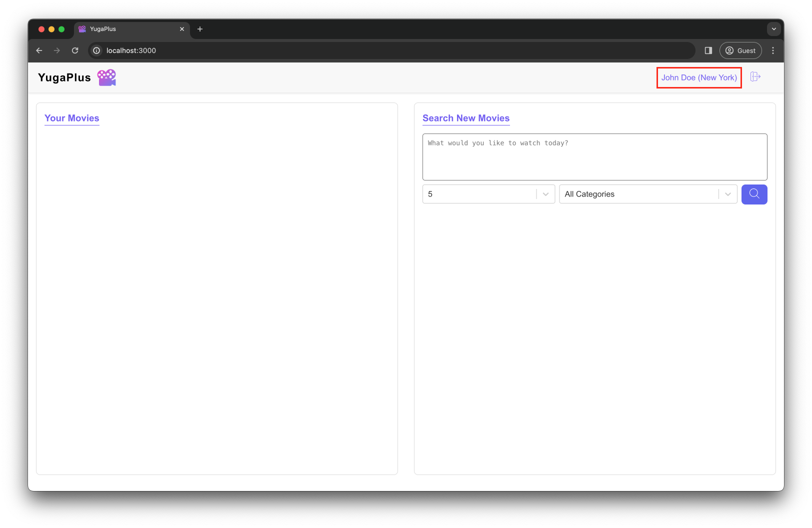
Task: Click the Search New Movies heading
Action: tap(465, 118)
